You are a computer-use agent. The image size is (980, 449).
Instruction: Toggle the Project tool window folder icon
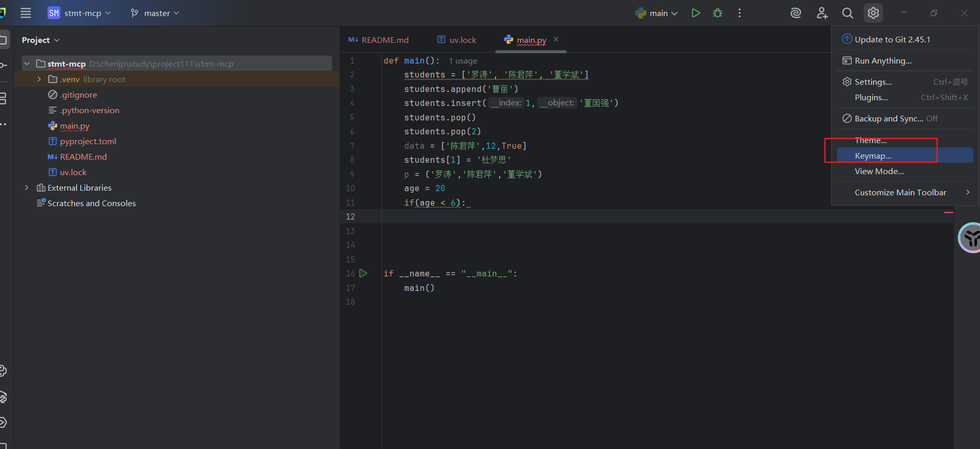point(4,40)
